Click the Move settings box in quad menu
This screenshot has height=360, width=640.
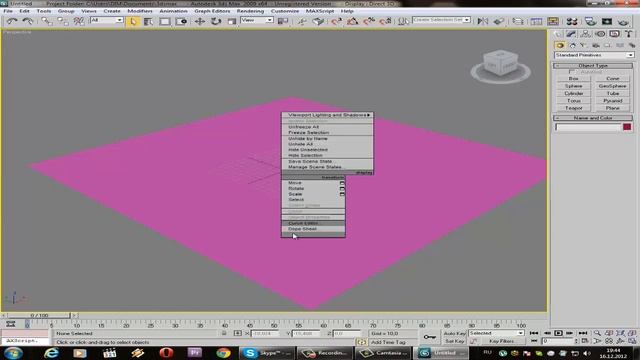[342, 183]
